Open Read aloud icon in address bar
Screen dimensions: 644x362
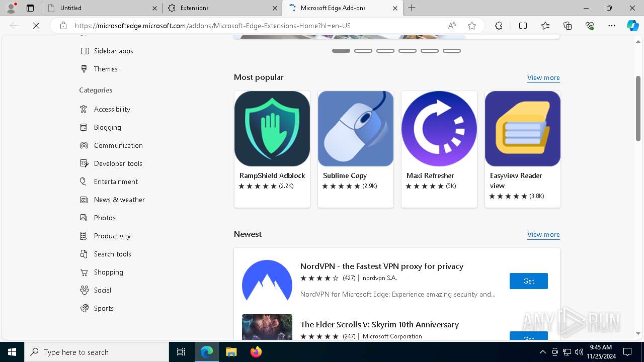(452, 26)
